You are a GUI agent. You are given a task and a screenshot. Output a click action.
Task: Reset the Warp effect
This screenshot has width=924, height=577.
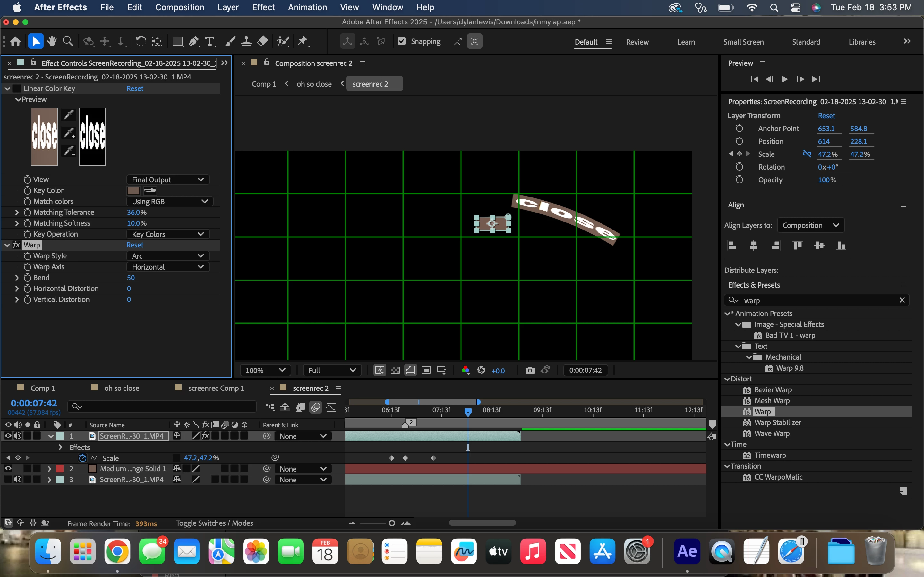click(135, 245)
